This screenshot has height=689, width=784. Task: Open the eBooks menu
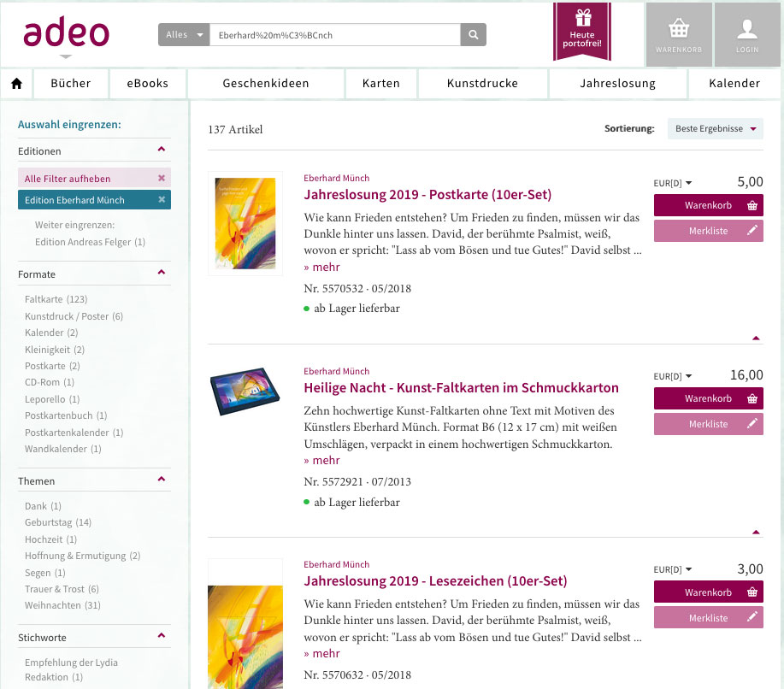pos(148,84)
